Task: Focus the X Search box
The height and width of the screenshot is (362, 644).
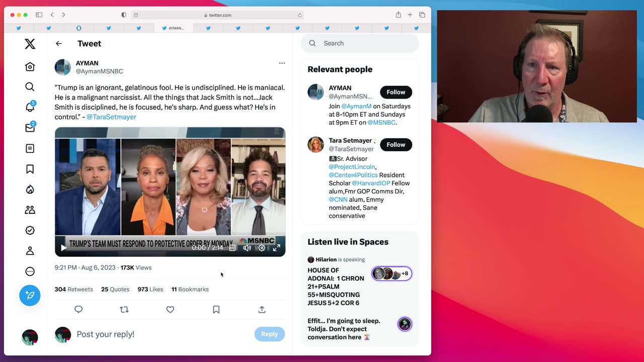Action: point(360,43)
